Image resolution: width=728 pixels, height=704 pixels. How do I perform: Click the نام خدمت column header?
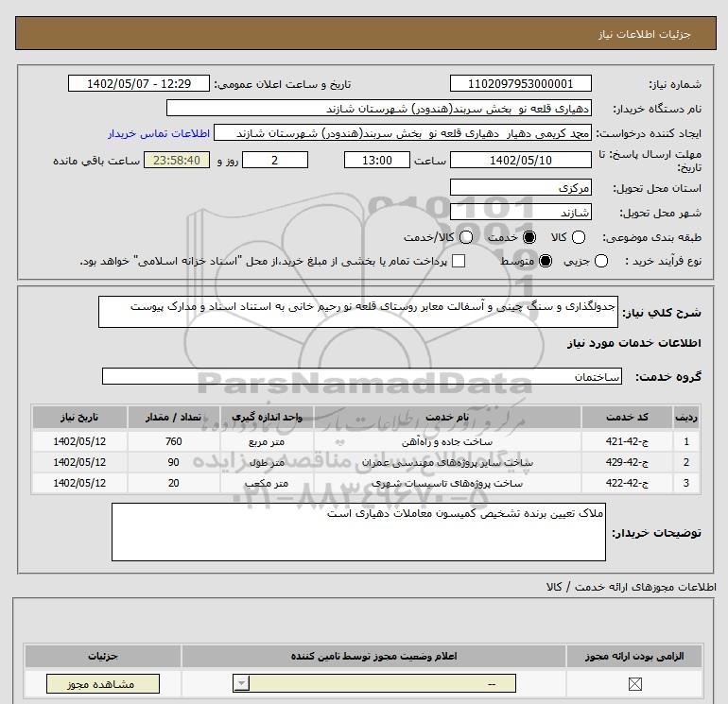pyautogui.click(x=447, y=417)
